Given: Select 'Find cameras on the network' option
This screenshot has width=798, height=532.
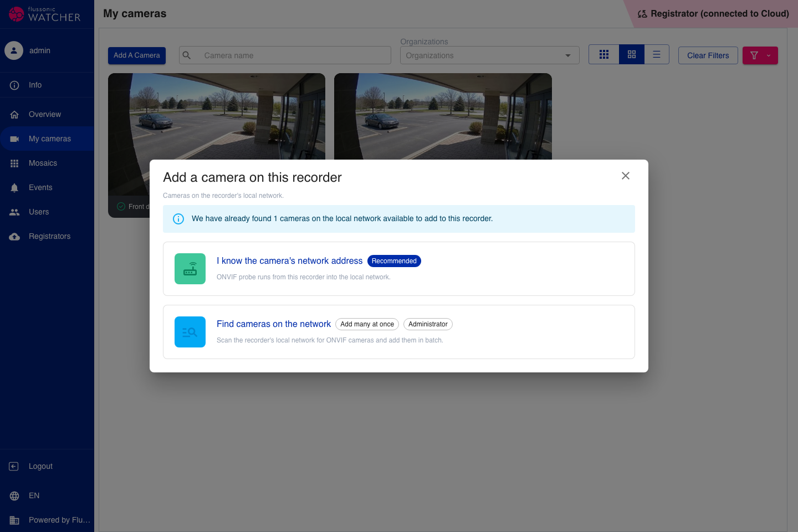Looking at the screenshot, I should [x=399, y=332].
